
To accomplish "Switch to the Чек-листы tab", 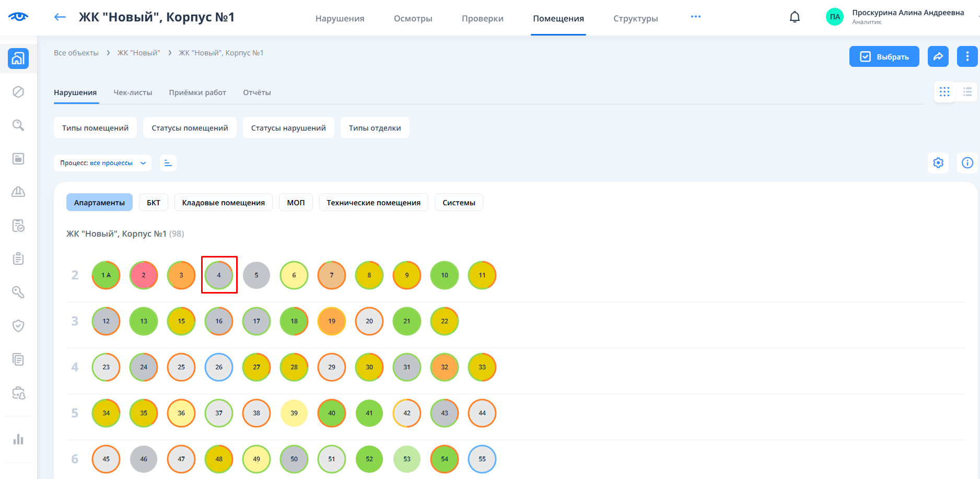I will (x=133, y=92).
